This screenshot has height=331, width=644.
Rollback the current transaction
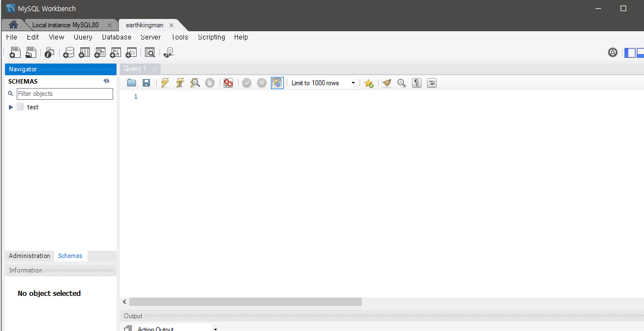tap(262, 83)
